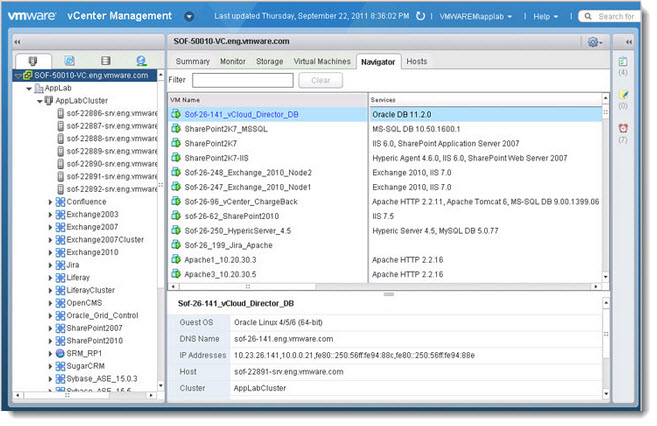Click inside the Filter text field

tap(243, 80)
